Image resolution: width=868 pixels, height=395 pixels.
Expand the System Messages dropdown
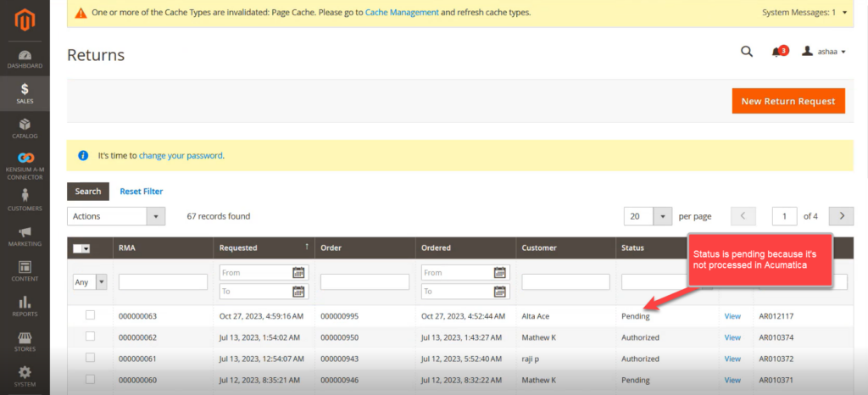click(x=804, y=12)
